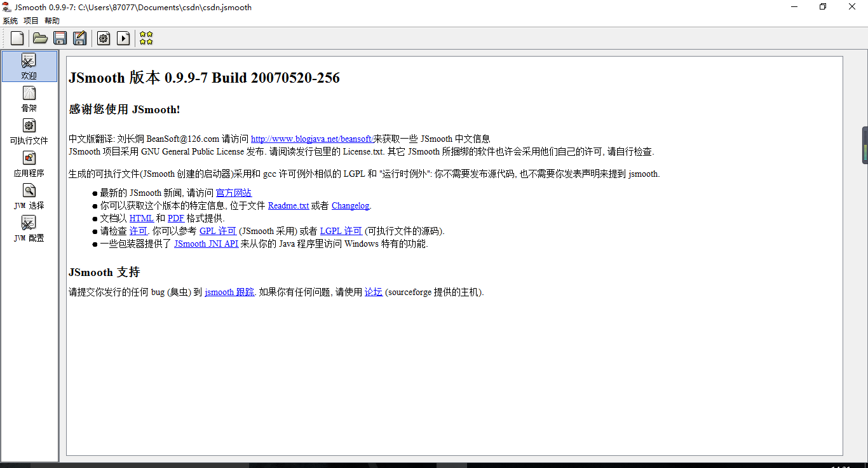Click the four yellow stars toolbar icon
Image resolution: width=868 pixels, height=468 pixels.
tap(146, 38)
